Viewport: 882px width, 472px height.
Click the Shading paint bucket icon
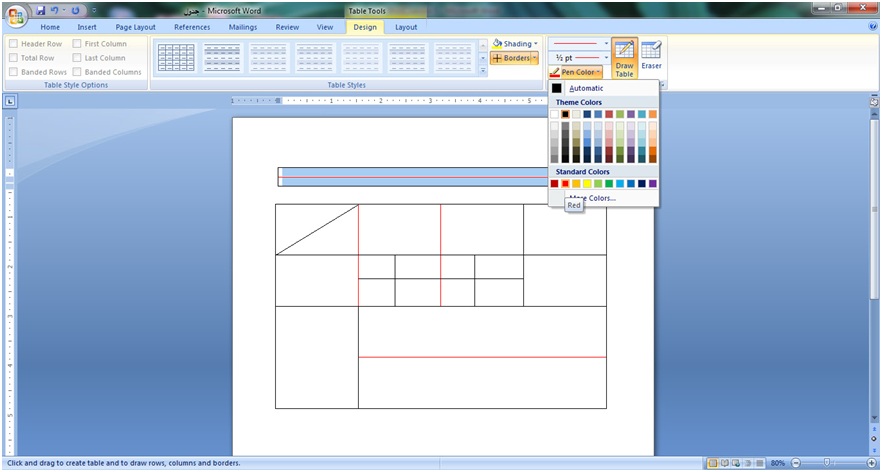click(497, 43)
